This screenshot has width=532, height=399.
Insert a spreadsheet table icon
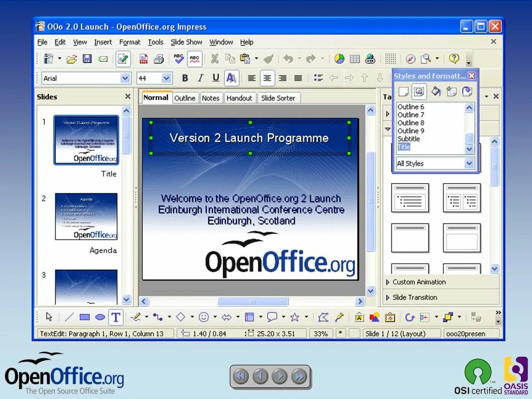click(x=355, y=59)
